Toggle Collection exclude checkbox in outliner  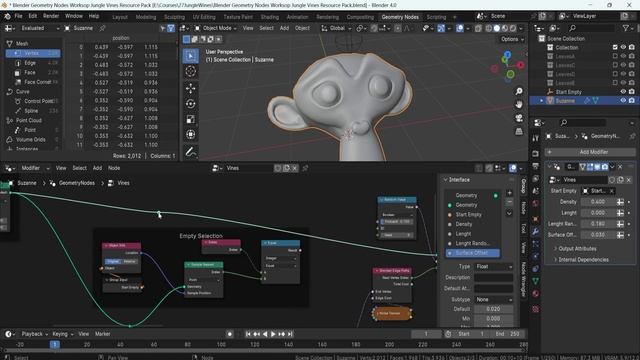pos(615,47)
